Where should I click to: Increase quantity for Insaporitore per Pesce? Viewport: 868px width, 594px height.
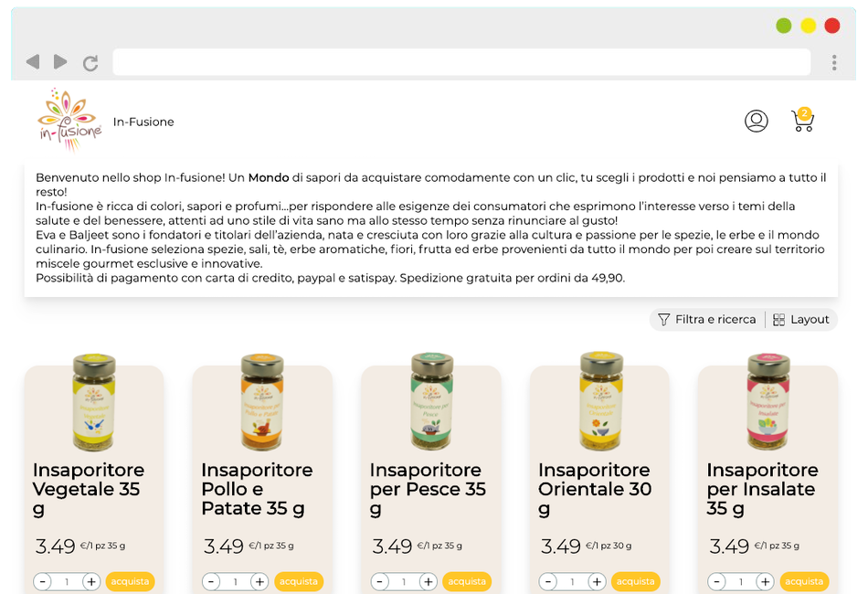pyautogui.click(x=428, y=582)
